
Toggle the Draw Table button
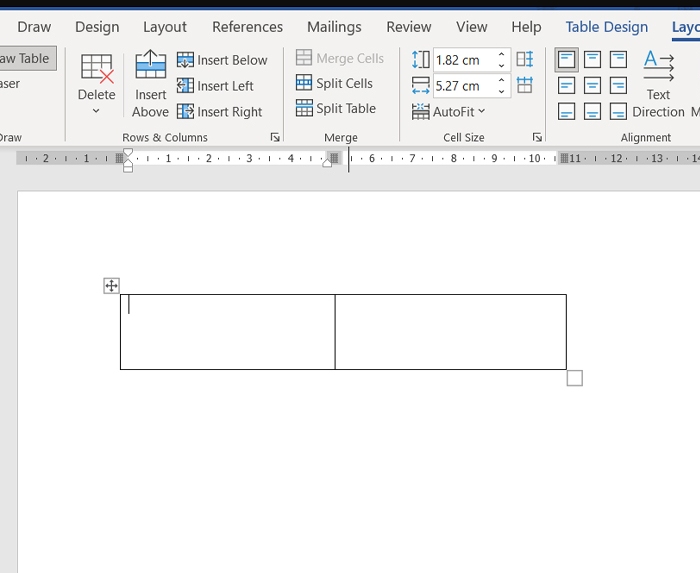pyautogui.click(x=27, y=58)
